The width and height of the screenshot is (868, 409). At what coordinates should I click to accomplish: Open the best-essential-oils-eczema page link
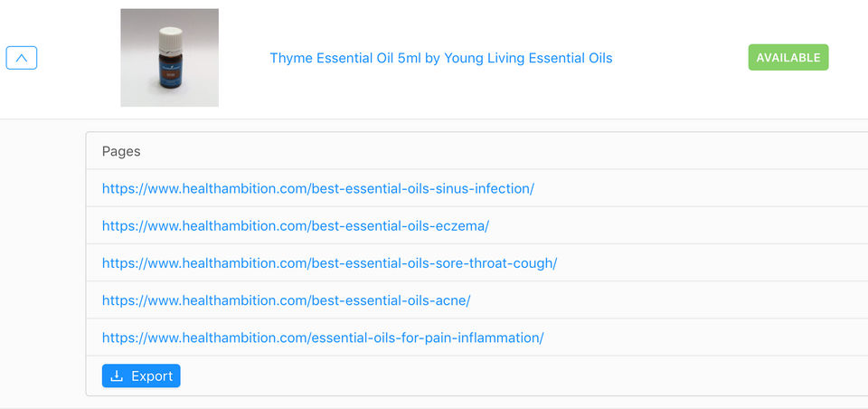[x=296, y=225]
